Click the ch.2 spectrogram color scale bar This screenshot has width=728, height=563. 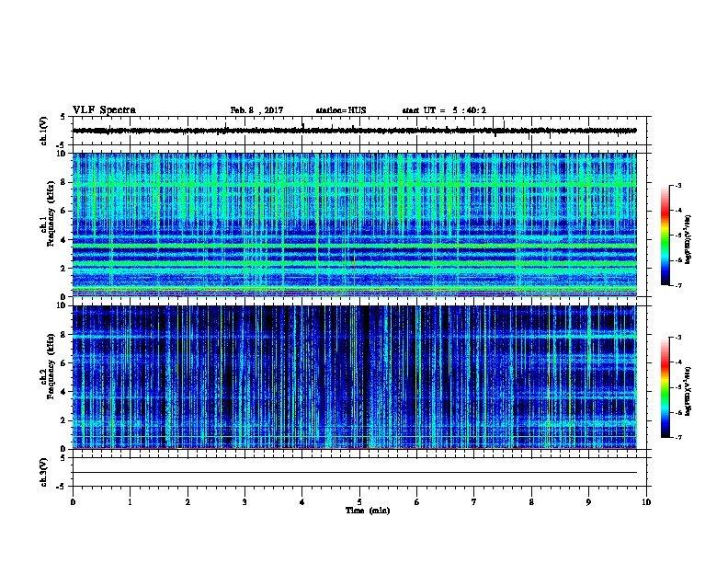tap(665, 387)
